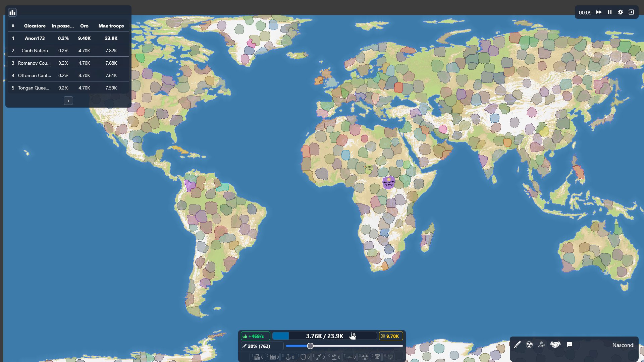This screenshot has width=644, height=362.
Task: Select the port anchor build icon
Action: click(288, 357)
